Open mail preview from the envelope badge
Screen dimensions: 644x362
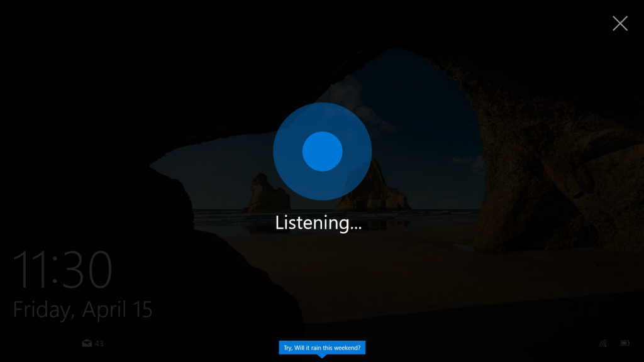pyautogui.click(x=86, y=343)
